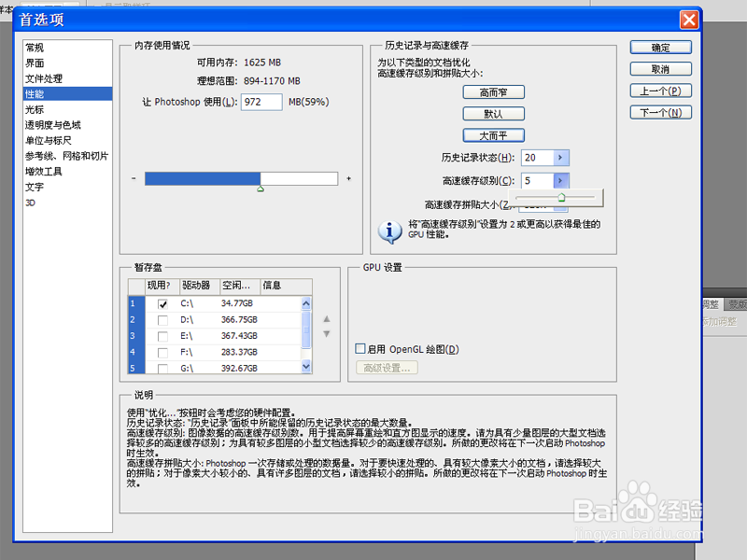This screenshot has width=747, height=560.
Task: Click the 现用? column header
Action: (x=162, y=286)
